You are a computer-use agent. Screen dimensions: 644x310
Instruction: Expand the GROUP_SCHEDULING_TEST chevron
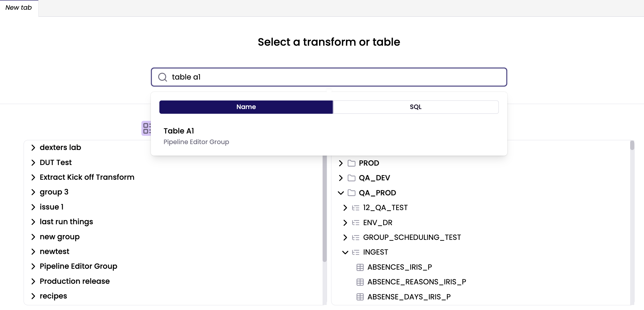tap(345, 237)
